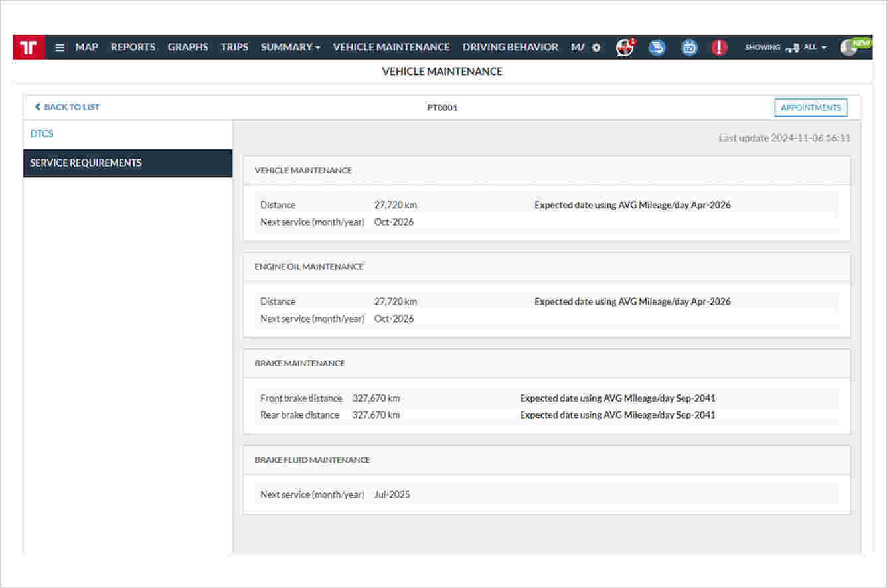
Task: Expand the SUMMARY dropdown menu
Action: [x=290, y=47]
